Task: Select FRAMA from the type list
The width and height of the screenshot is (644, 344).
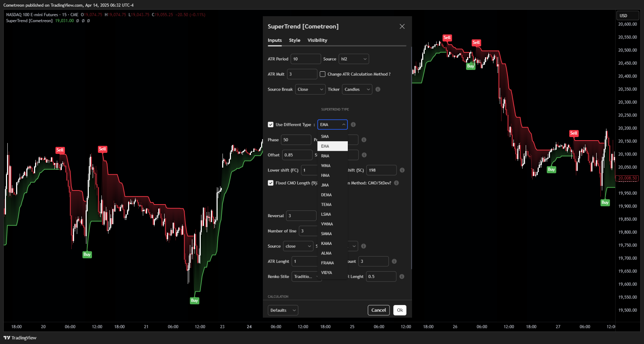Action: point(332,263)
